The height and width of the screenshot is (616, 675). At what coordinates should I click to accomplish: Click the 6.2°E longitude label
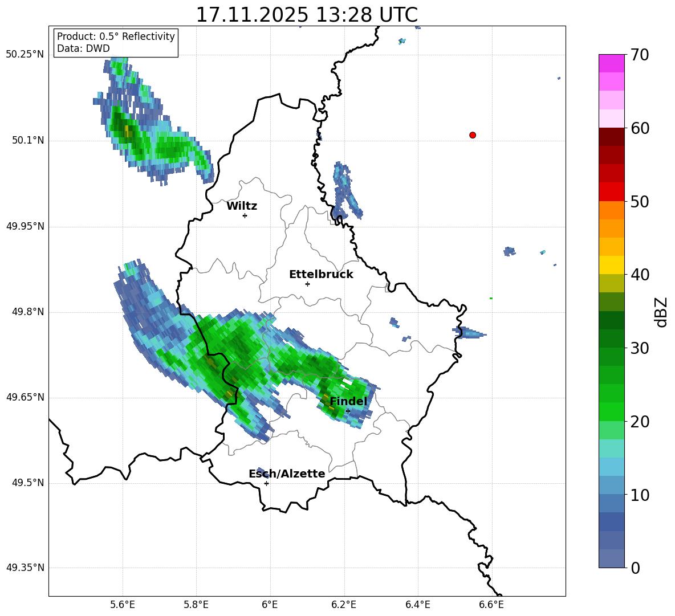click(x=344, y=605)
